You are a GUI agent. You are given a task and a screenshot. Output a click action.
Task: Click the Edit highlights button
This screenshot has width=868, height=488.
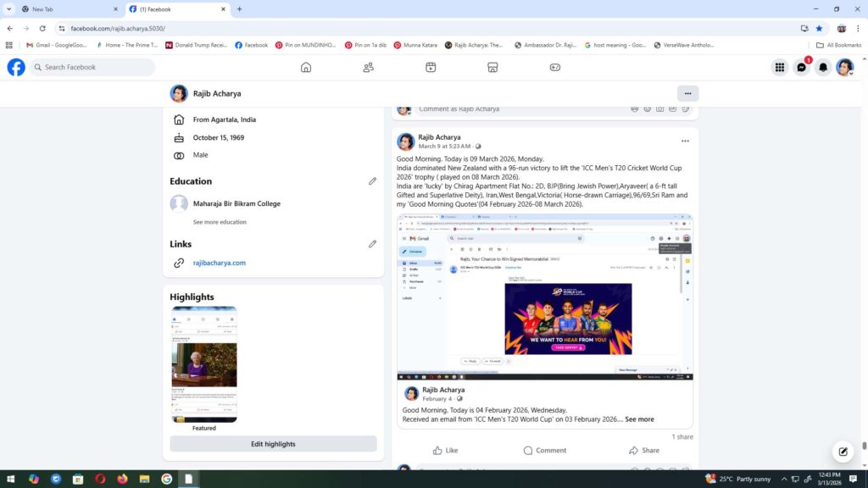click(x=273, y=444)
